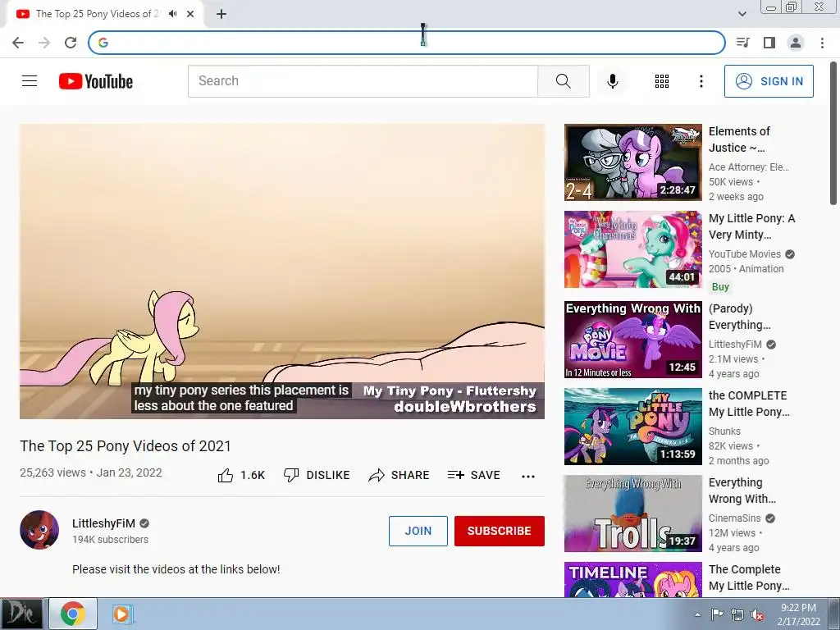Open LittleshyFiM channel name link
Screen dimensions: 840x630
pos(103,523)
